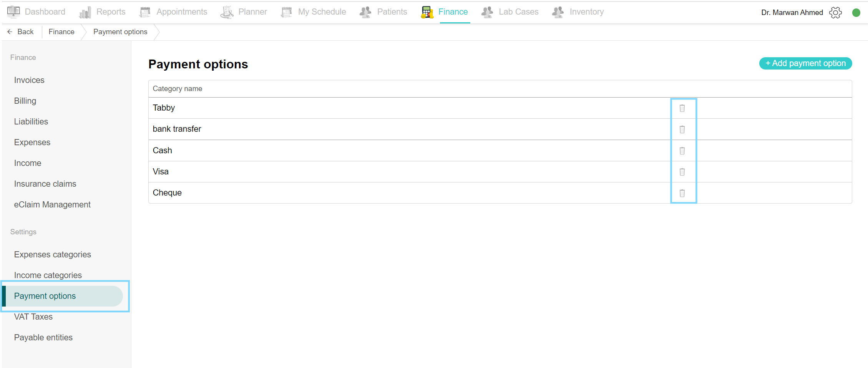Click the Reports bar chart icon
Screen dimensions: 868x368
85,12
